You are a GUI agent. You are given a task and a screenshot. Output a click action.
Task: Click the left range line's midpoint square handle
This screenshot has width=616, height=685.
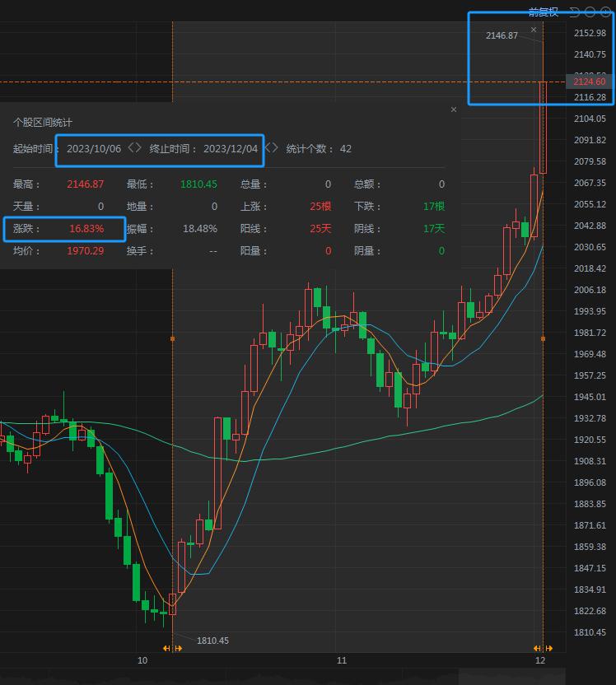click(x=172, y=338)
